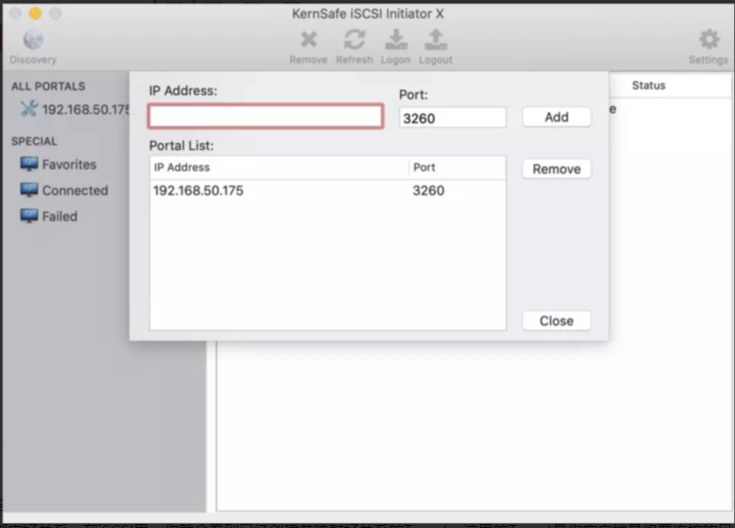Click the portal wrench icon in sidebar
The height and width of the screenshot is (528, 735).
pos(29,109)
